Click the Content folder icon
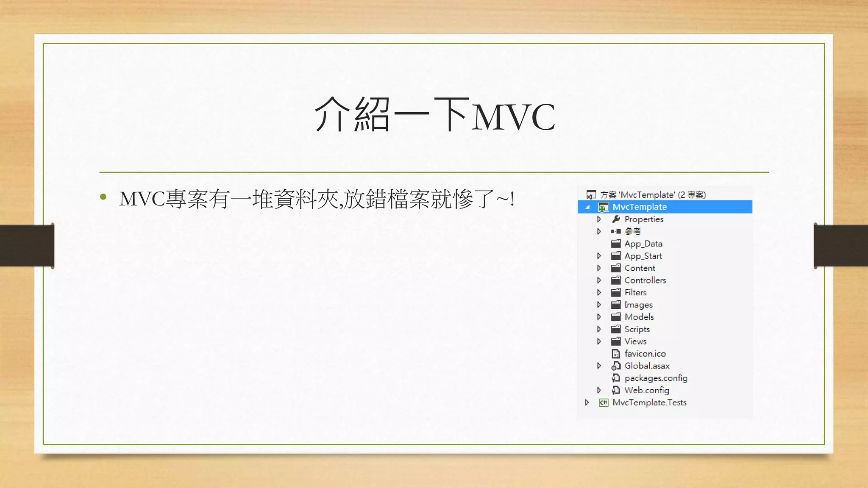The width and height of the screenshot is (868, 488). click(616, 268)
